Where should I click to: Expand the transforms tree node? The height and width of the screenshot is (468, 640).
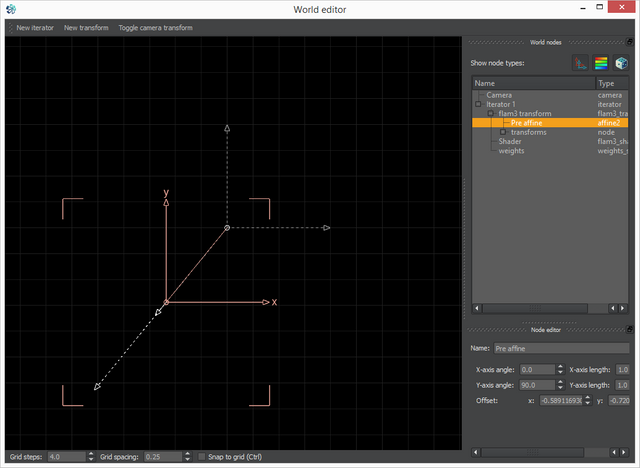(502, 132)
